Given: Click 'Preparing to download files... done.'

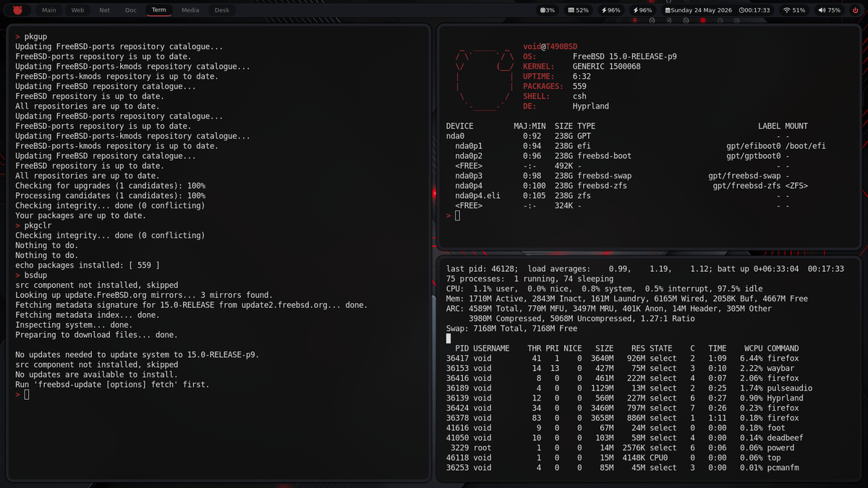Looking at the screenshot, I should (96, 335).
